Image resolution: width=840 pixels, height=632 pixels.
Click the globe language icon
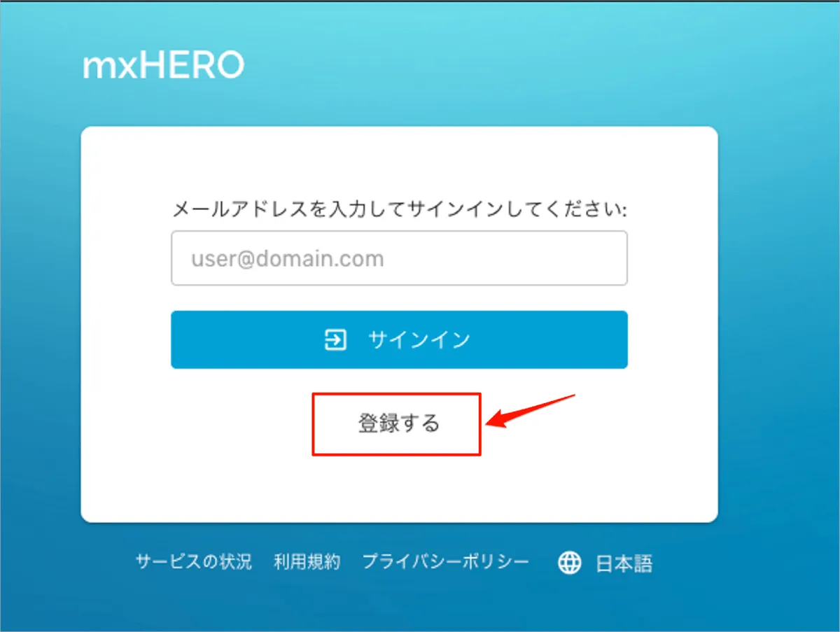tap(570, 563)
